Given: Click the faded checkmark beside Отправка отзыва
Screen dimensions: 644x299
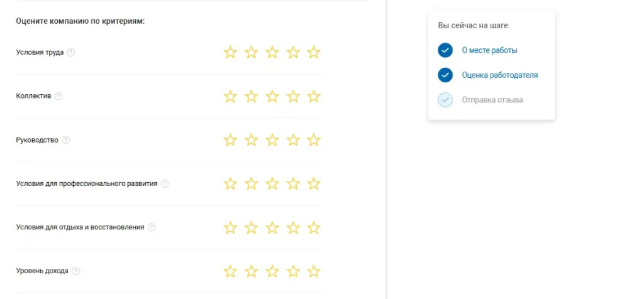Looking at the screenshot, I should (x=445, y=100).
